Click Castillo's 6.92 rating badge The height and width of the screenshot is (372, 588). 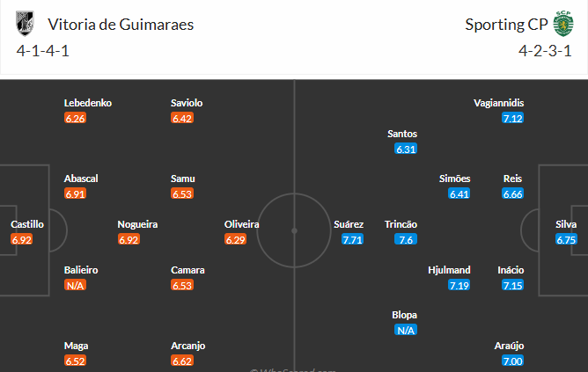click(x=22, y=239)
